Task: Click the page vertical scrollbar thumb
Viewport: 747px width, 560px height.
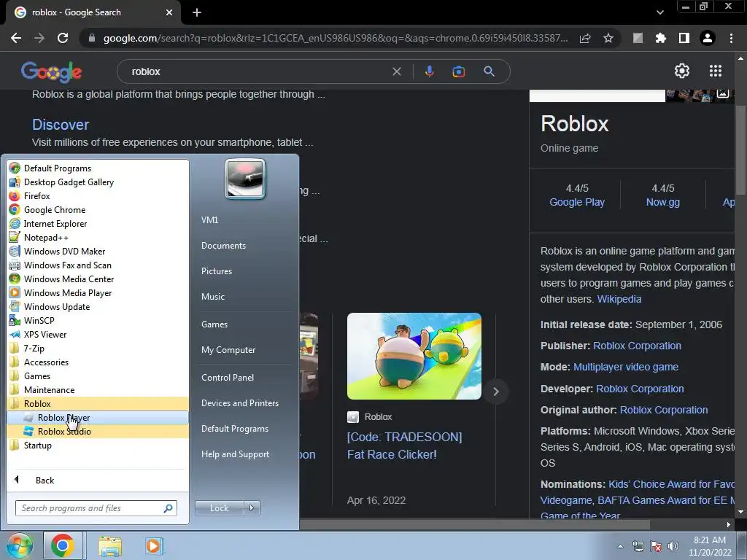Action: (740, 150)
